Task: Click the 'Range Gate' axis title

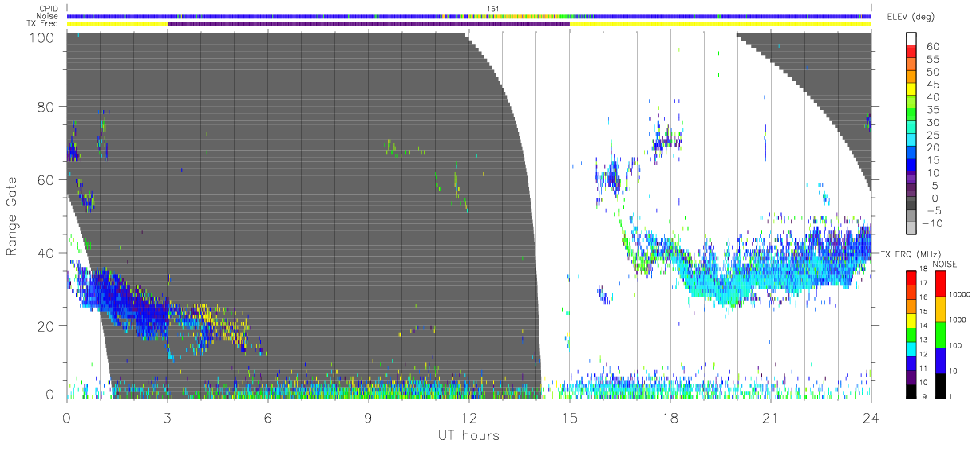Action: 13,216
